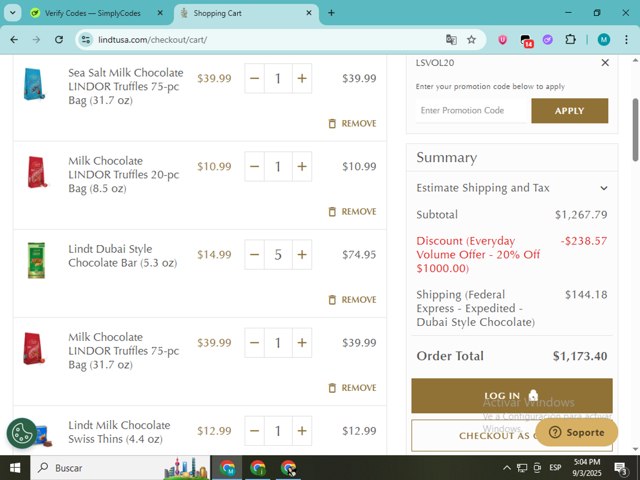Decrease quantity of Lindt Milk Chocolate Swiss Thins
Screen dimensions: 640x480
click(254, 431)
